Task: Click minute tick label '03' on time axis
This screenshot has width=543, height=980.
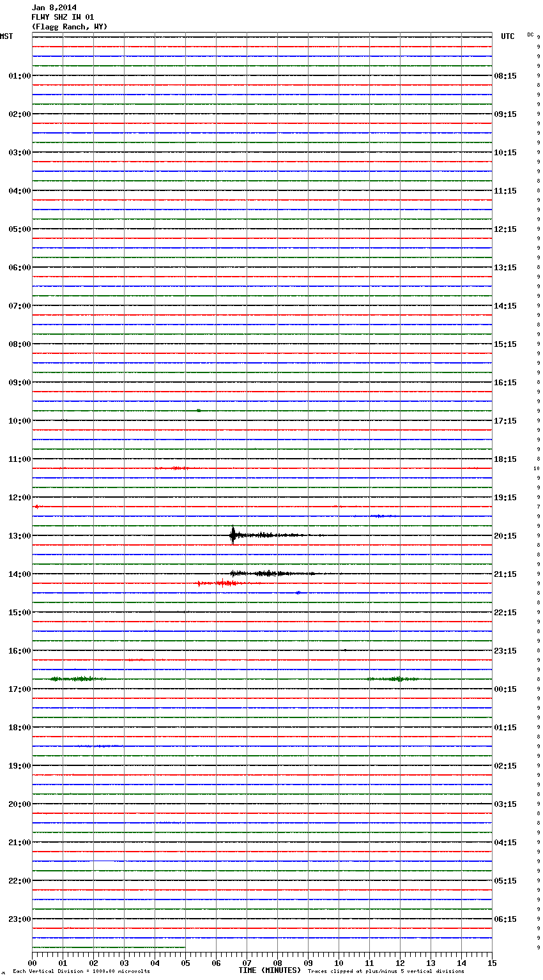Action: pos(124,963)
